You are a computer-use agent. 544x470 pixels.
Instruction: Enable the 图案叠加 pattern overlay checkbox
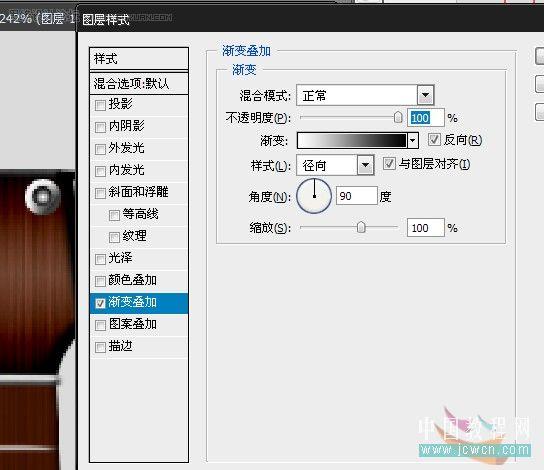click(100, 325)
